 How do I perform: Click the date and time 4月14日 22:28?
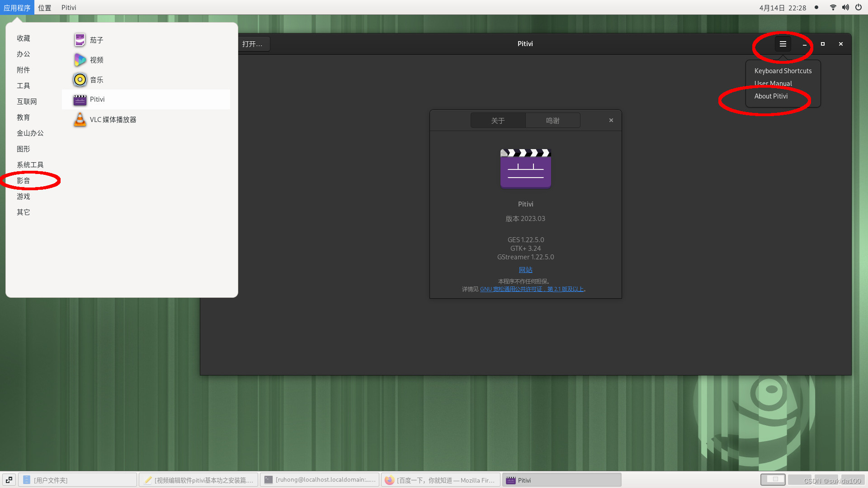click(783, 8)
